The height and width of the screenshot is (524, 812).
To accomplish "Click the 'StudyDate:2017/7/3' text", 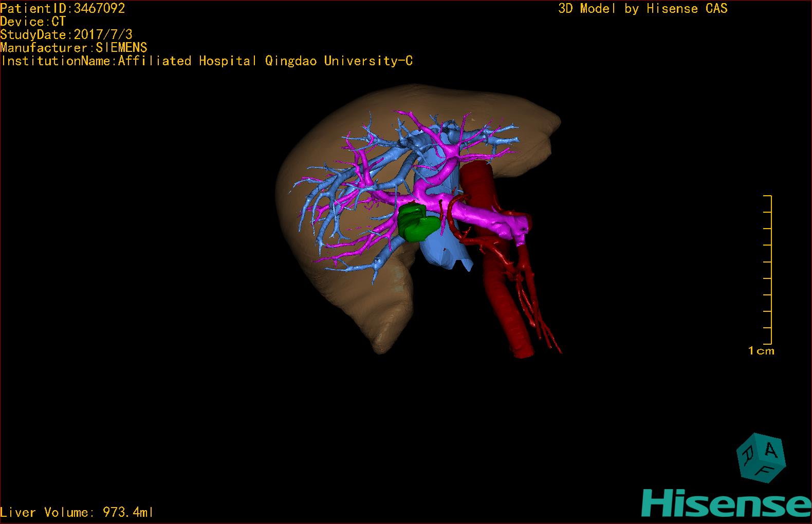I will pos(66,34).
